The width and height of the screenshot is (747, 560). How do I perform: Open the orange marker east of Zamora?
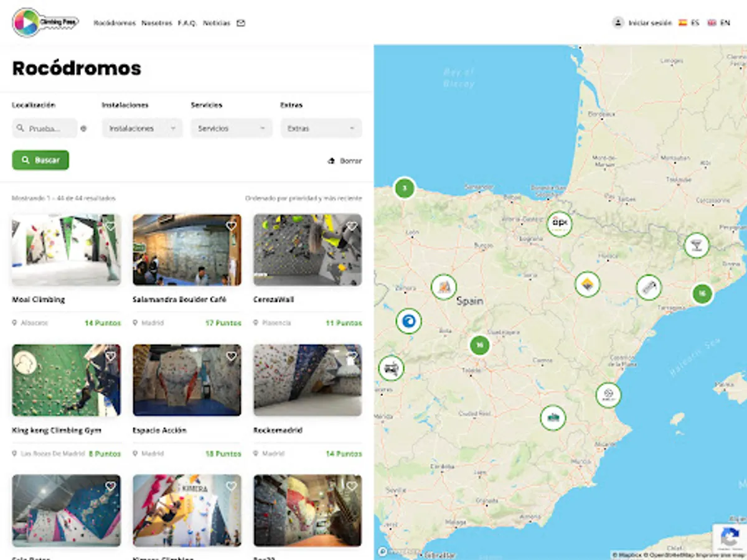(x=444, y=287)
